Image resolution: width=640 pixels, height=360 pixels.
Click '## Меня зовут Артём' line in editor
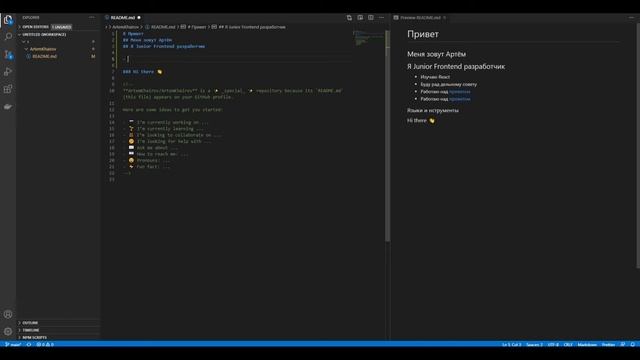coord(147,40)
